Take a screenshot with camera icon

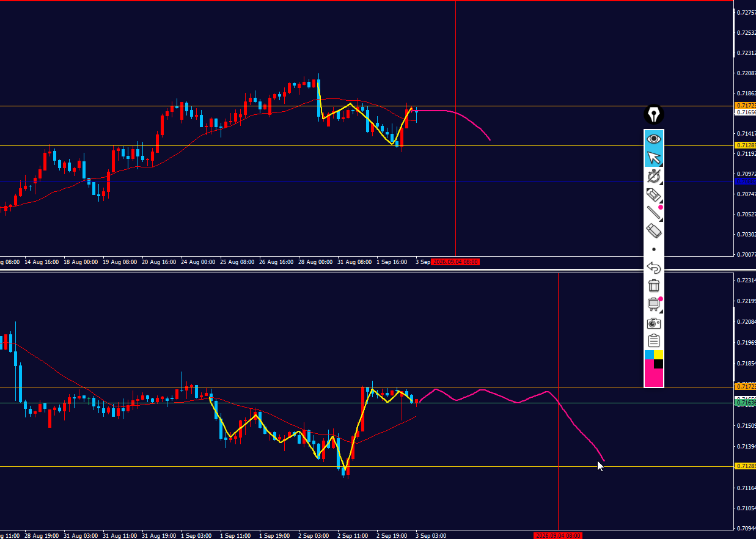pos(654,323)
